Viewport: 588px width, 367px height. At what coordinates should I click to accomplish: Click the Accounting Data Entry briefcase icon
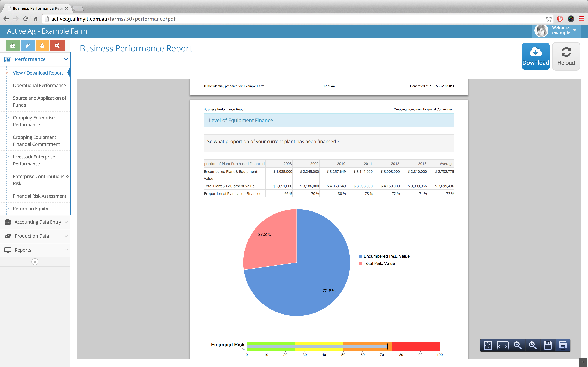tap(8, 222)
